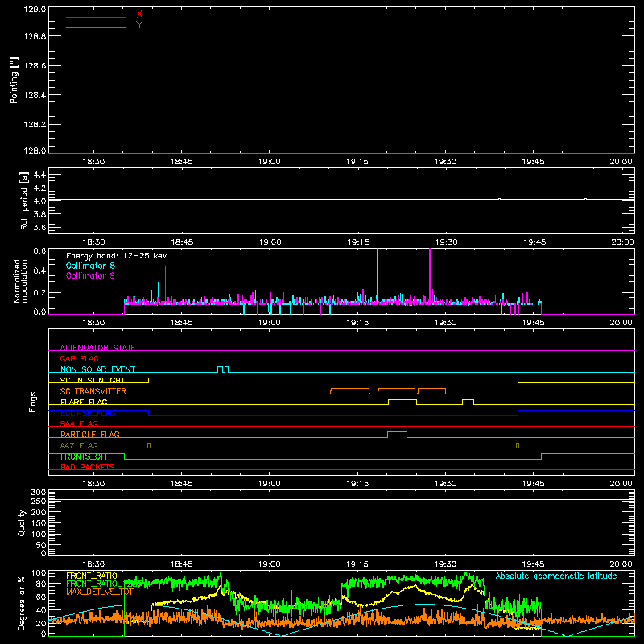This screenshot has height=644, width=644.
Task: Click the white Quality line at 250
Action: click(341, 499)
